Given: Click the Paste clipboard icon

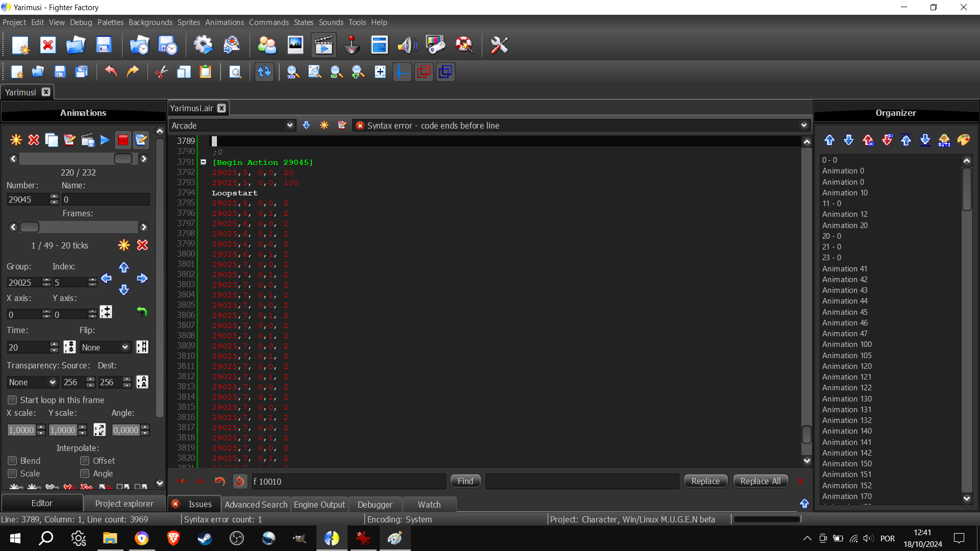Looking at the screenshot, I should [x=206, y=72].
